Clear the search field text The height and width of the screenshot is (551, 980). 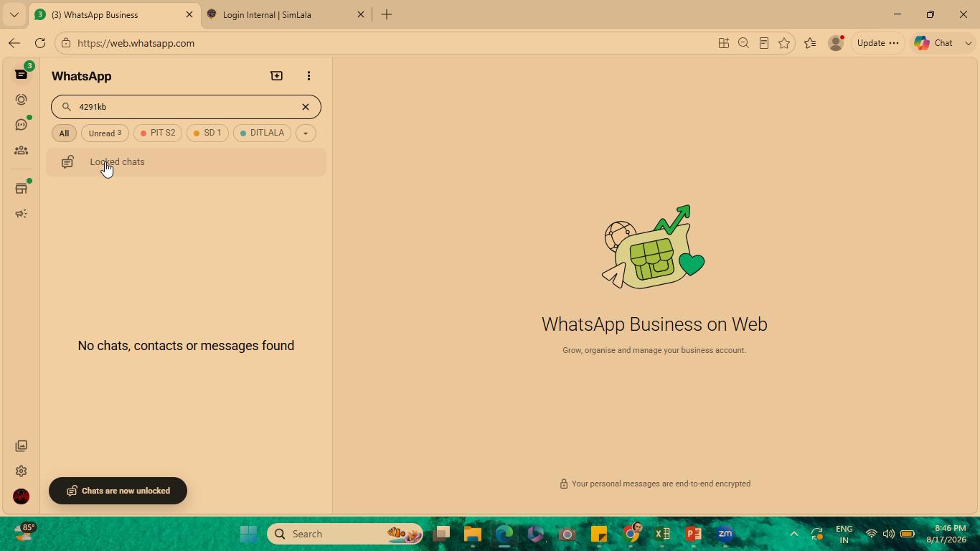[x=306, y=107]
